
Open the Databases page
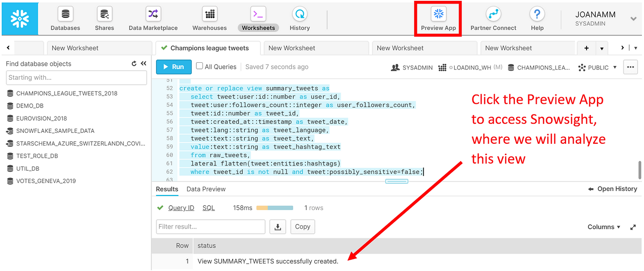click(65, 19)
